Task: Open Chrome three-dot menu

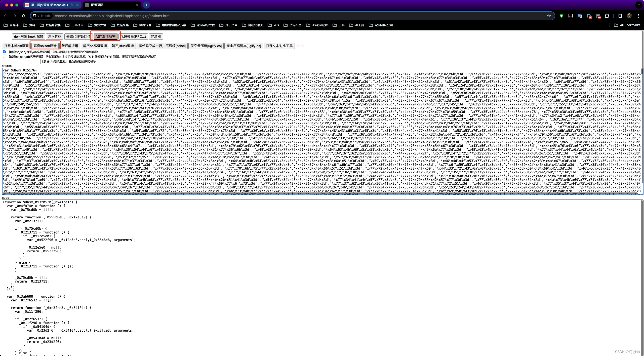Action: (638, 16)
